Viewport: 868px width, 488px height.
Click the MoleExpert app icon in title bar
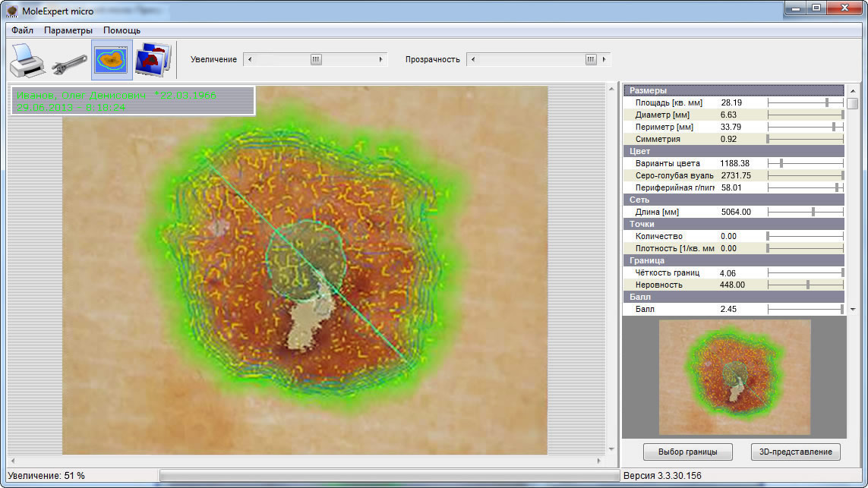pos(11,11)
